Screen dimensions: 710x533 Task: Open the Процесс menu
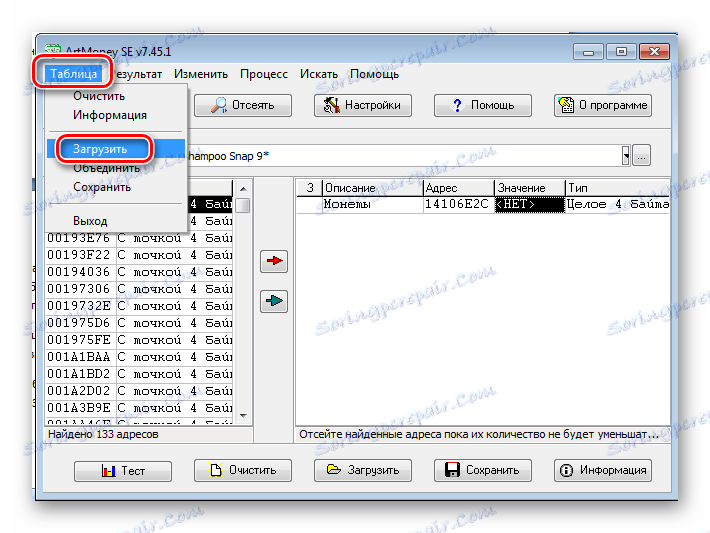pyautogui.click(x=264, y=74)
